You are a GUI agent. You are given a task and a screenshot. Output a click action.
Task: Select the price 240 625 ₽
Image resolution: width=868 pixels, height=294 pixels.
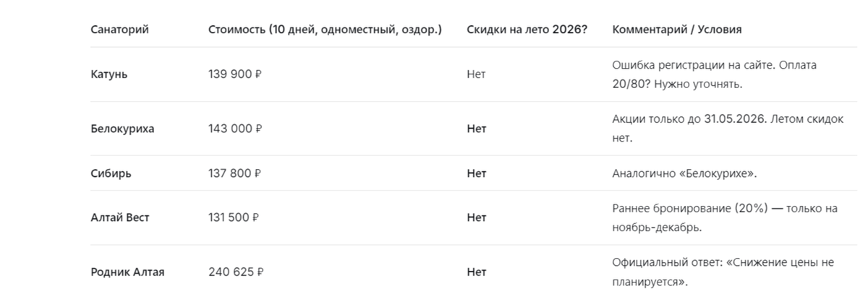pos(236,272)
